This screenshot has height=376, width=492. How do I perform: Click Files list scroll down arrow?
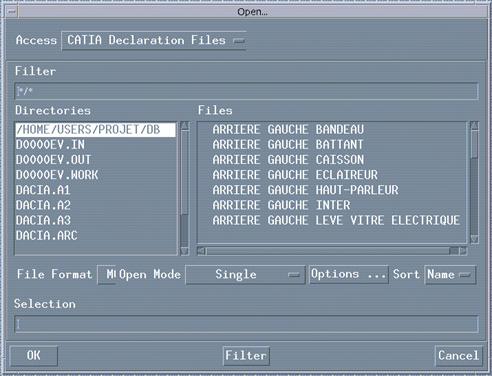click(474, 239)
